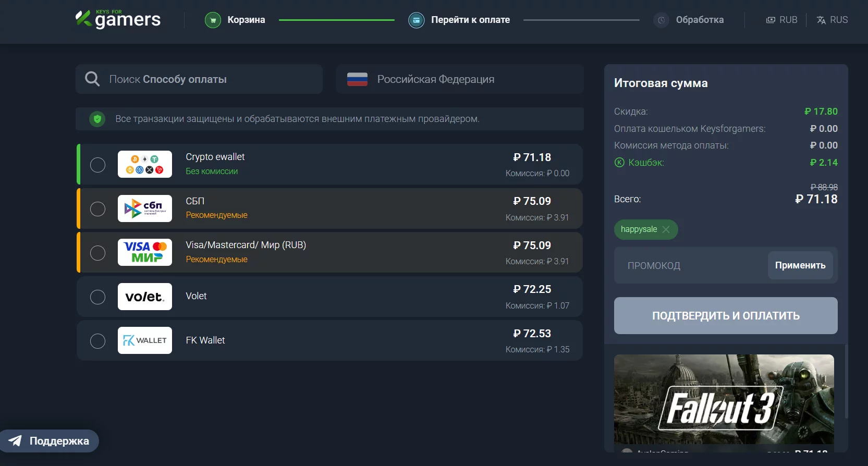Click the SBP payment logo
Screen dimensions: 868x466
145,209
